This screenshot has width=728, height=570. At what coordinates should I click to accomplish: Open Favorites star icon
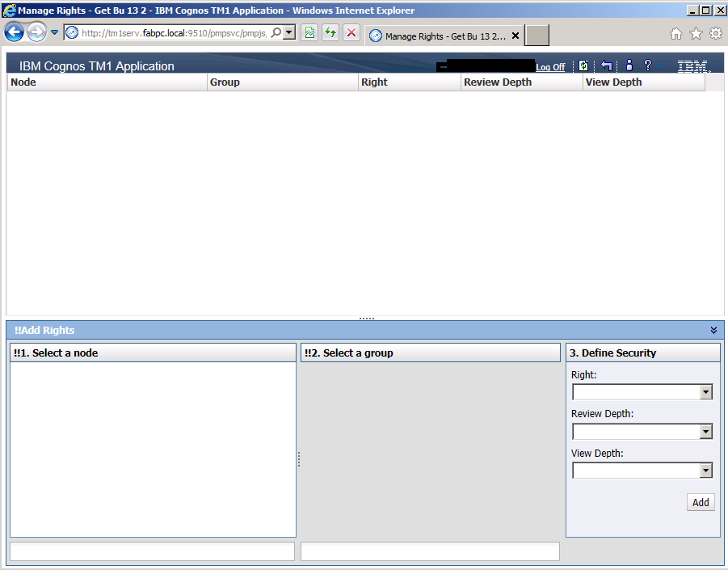(x=696, y=33)
